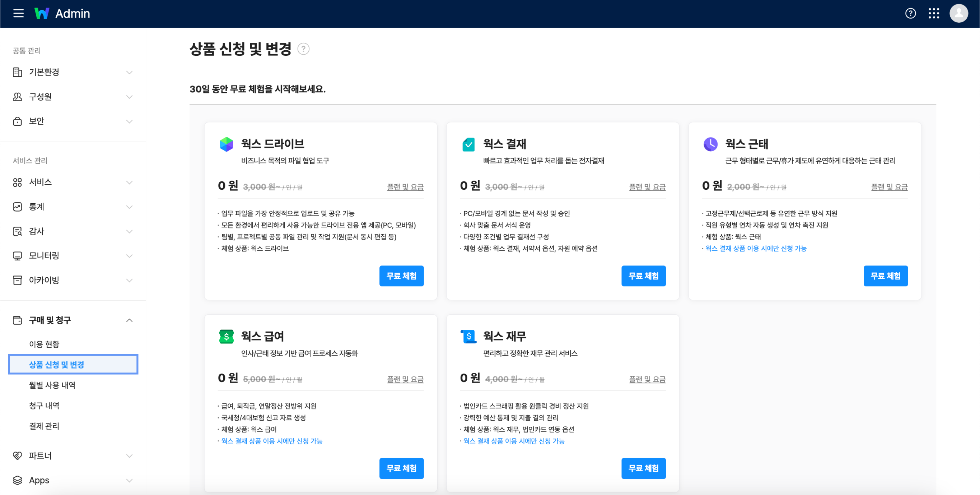
Task: Open the app launcher grid icon
Action: tap(934, 13)
